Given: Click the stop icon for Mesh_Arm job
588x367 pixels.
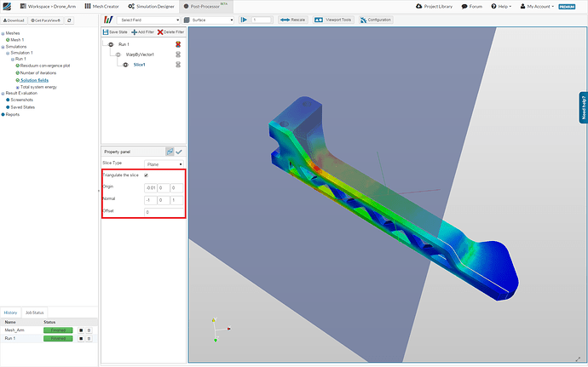Looking at the screenshot, I should point(81,330).
